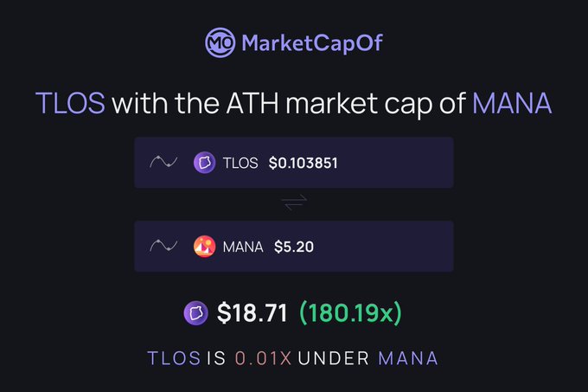The width and height of the screenshot is (588, 392).
Task: Click the sparkline chart icon in MANA row
Action: click(x=164, y=247)
